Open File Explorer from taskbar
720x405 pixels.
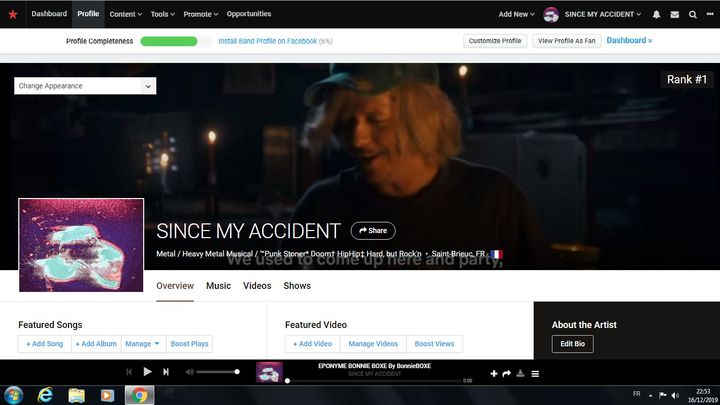click(76, 395)
